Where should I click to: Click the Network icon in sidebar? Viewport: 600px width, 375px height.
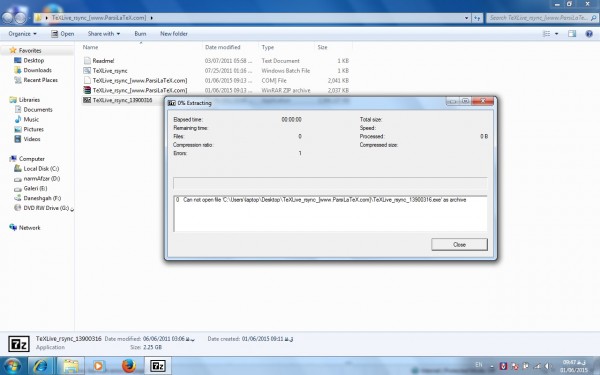click(x=13, y=227)
